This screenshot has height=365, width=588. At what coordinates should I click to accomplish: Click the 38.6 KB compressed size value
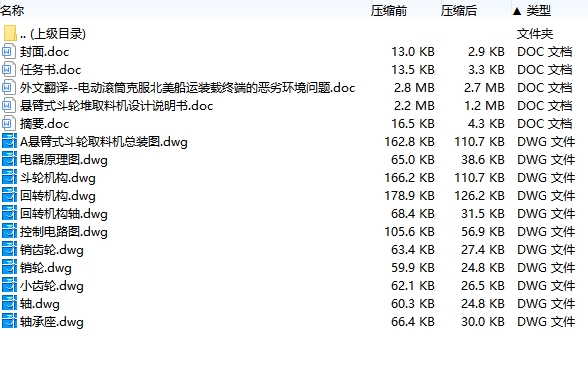[483, 160]
